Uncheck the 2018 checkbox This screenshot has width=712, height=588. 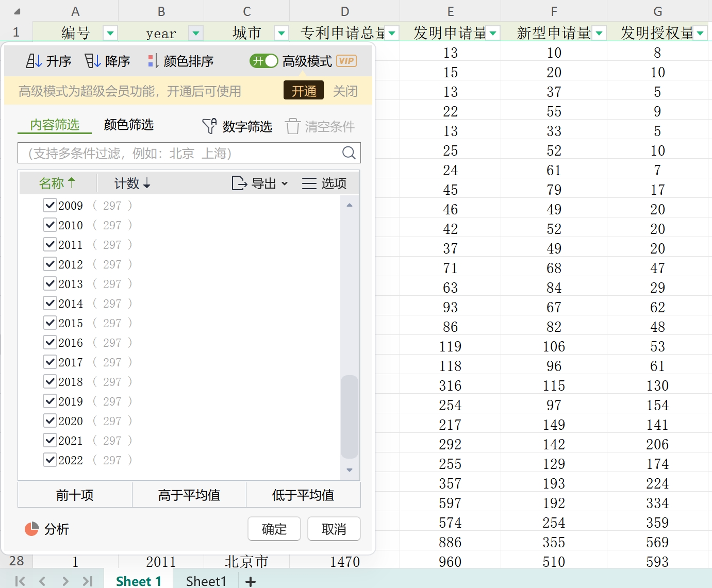pyautogui.click(x=50, y=381)
